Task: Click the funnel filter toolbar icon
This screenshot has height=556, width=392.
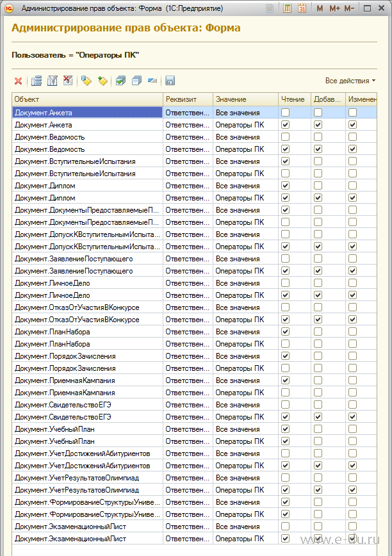Action: [52, 81]
